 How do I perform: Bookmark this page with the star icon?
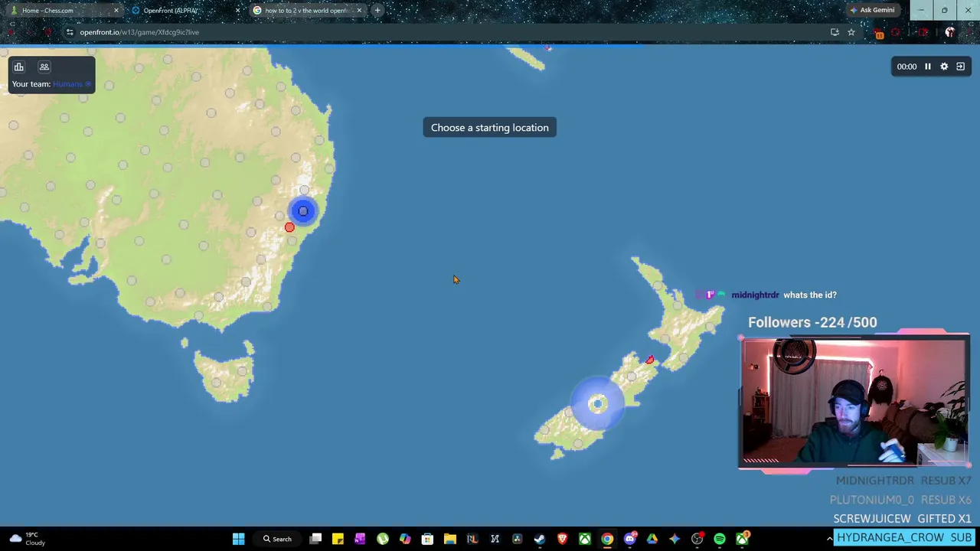click(851, 32)
